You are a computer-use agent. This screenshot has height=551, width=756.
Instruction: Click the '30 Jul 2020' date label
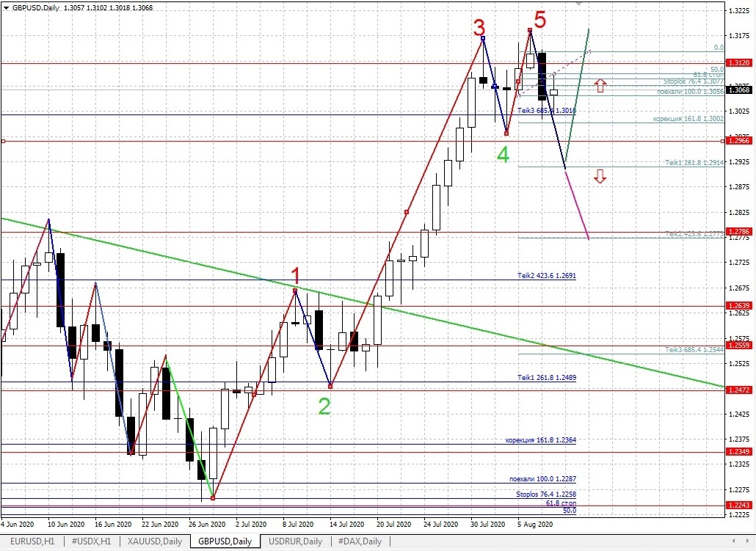pyautogui.click(x=487, y=524)
